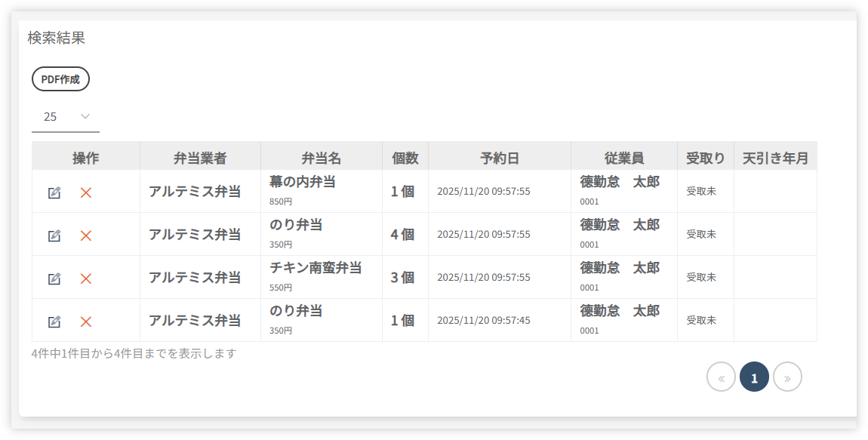The height and width of the screenshot is (440, 868).
Task: Sort by 弁当業者 column header
Action: 200,158
